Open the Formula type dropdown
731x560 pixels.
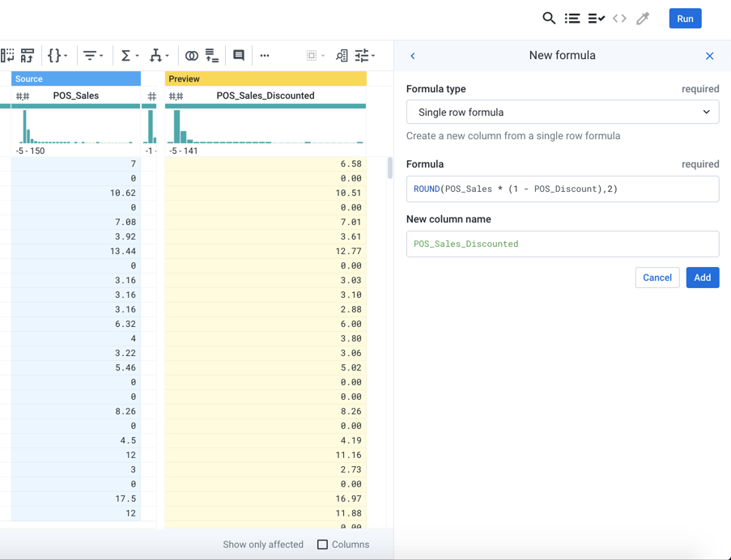562,111
